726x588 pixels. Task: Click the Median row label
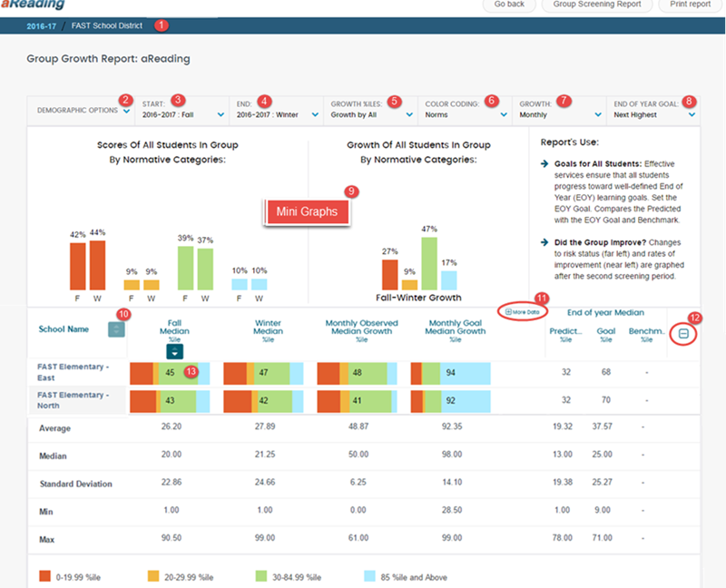coord(53,456)
